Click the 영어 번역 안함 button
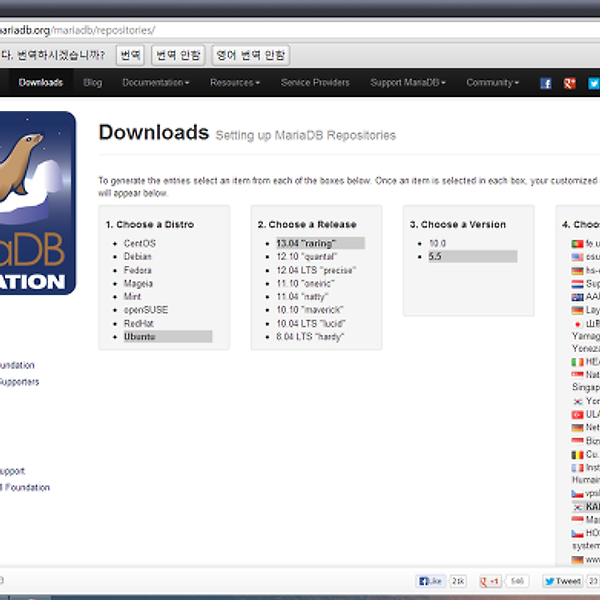The image size is (600, 600). coord(251,55)
